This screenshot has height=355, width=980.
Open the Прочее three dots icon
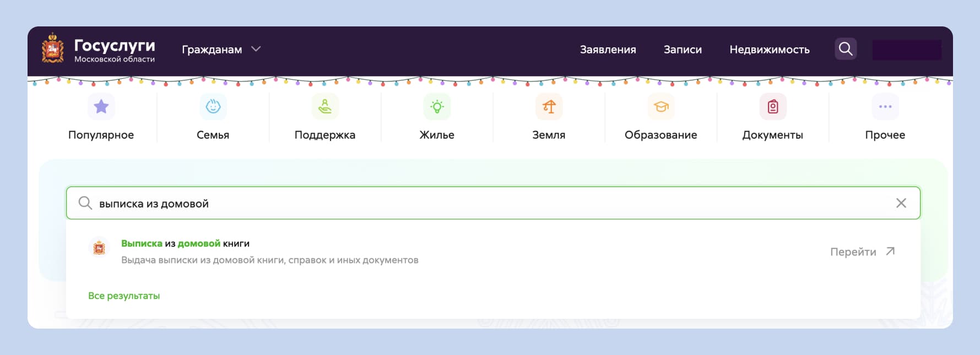885,107
